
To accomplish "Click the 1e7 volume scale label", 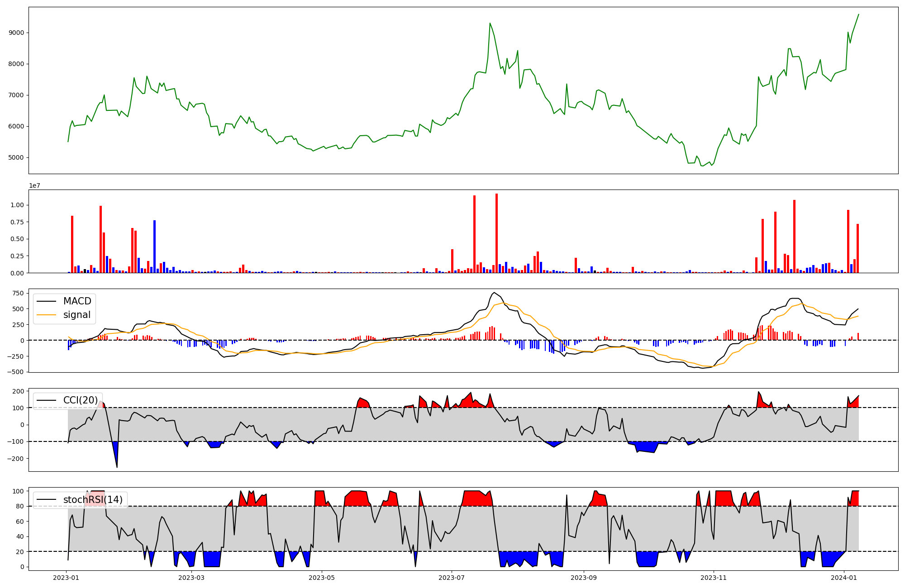I will (35, 186).
